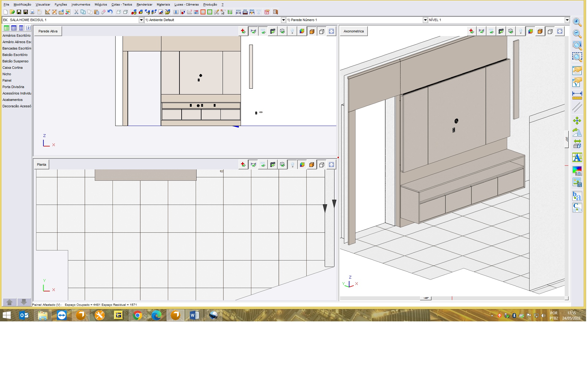Select Caixa Cortina in the catalog list
587x392 pixels.
[x=13, y=68]
